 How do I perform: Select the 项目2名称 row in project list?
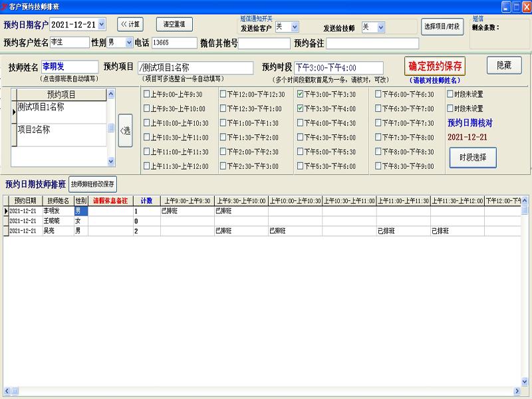coord(62,135)
